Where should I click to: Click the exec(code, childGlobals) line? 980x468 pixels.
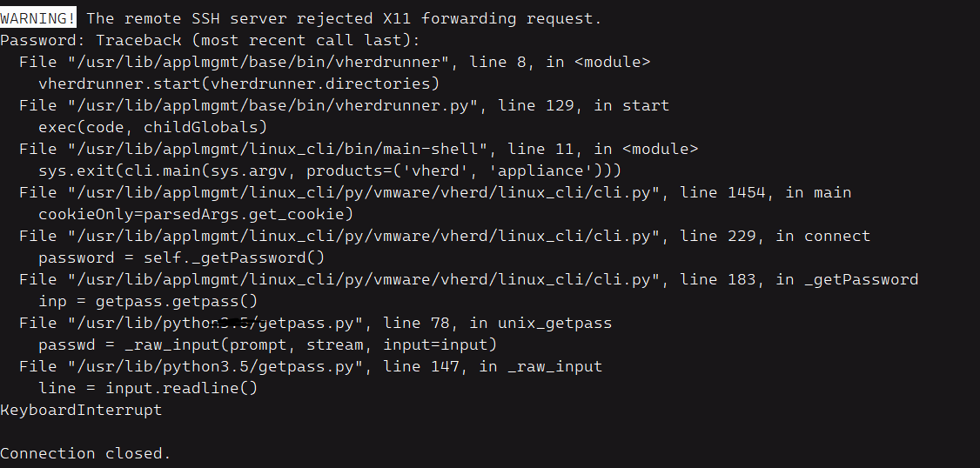coord(152,127)
